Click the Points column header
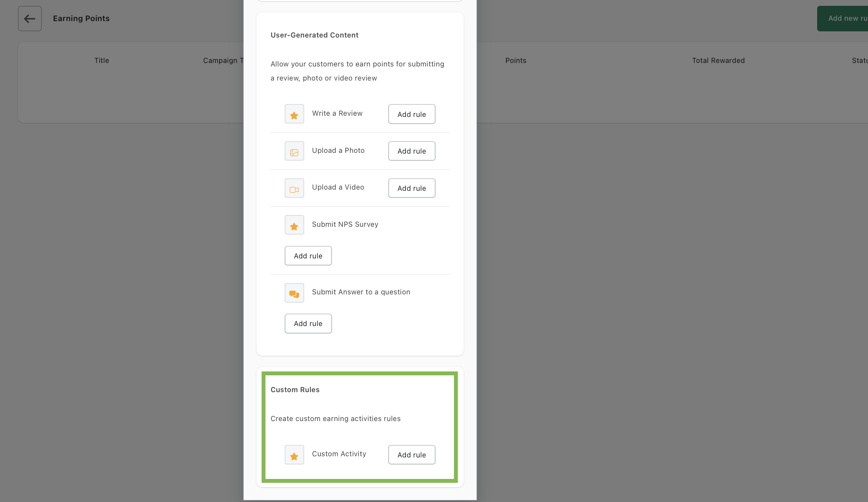 pos(516,61)
